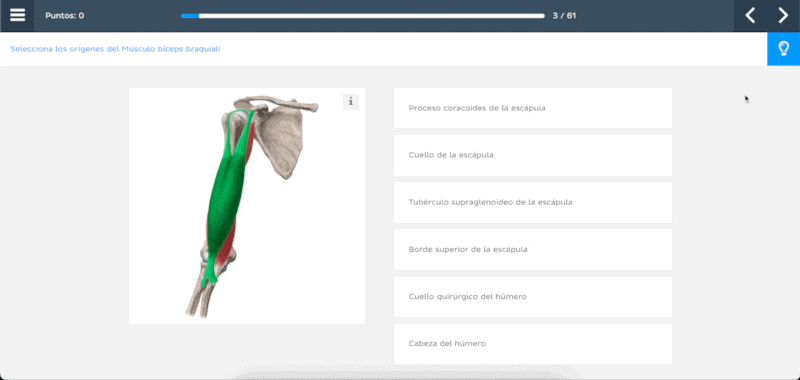Open the hamburger menu
The height and width of the screenshot is (380, 800).
(17, 15)
